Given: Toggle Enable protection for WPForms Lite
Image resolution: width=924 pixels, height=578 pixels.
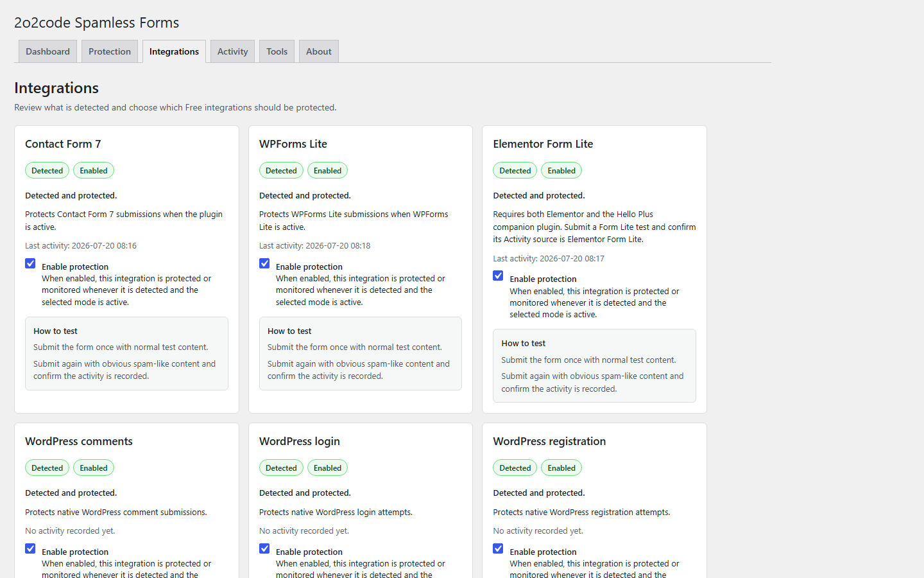Looking at the screenshot, I should 264,263.
